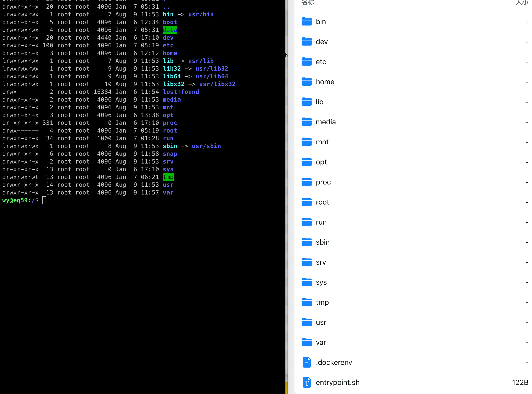Click the home folder icon
532x394 pixels.
[x=306, y=82]
